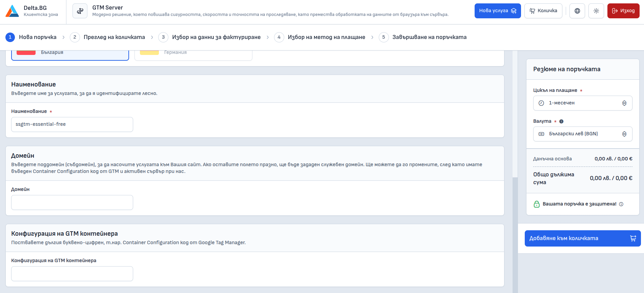644x293 pixels.
Task: Open the Нова услуга menu button
Action: [497, 11]
